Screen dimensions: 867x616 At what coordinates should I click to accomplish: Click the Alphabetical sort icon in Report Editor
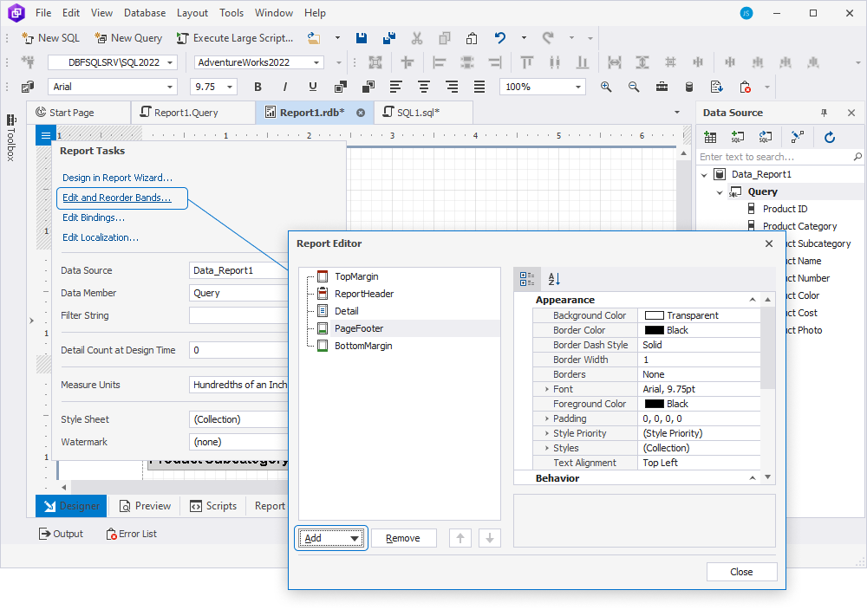point(554,279)
